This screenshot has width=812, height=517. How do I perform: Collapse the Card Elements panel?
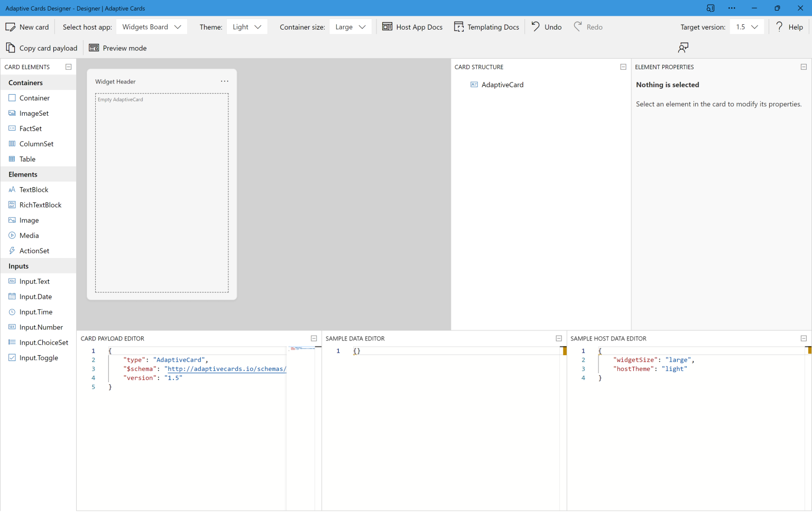(68, 67)
